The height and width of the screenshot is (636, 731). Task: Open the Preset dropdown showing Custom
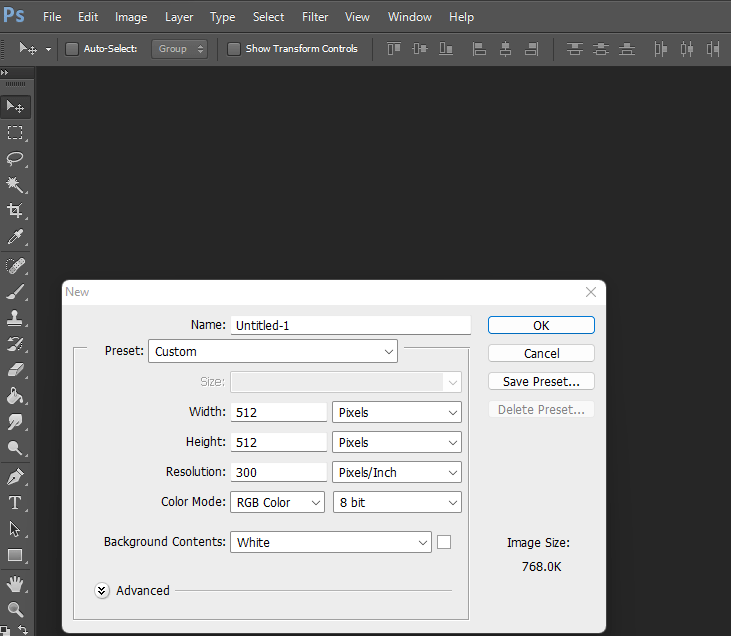273,351
